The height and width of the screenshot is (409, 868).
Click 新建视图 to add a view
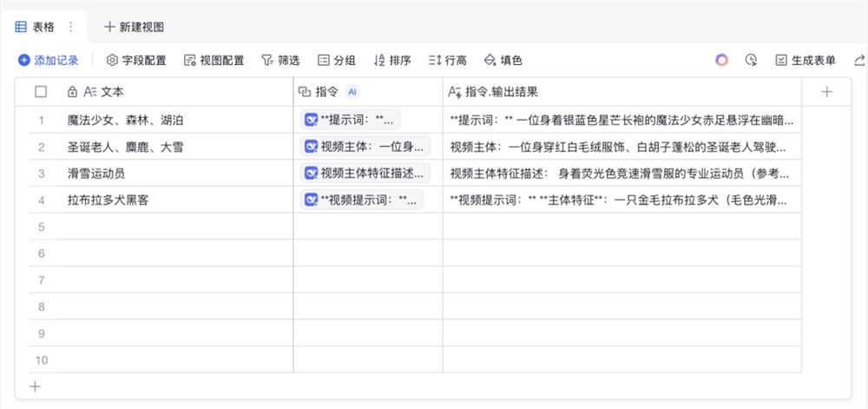[x=134, y=27]
